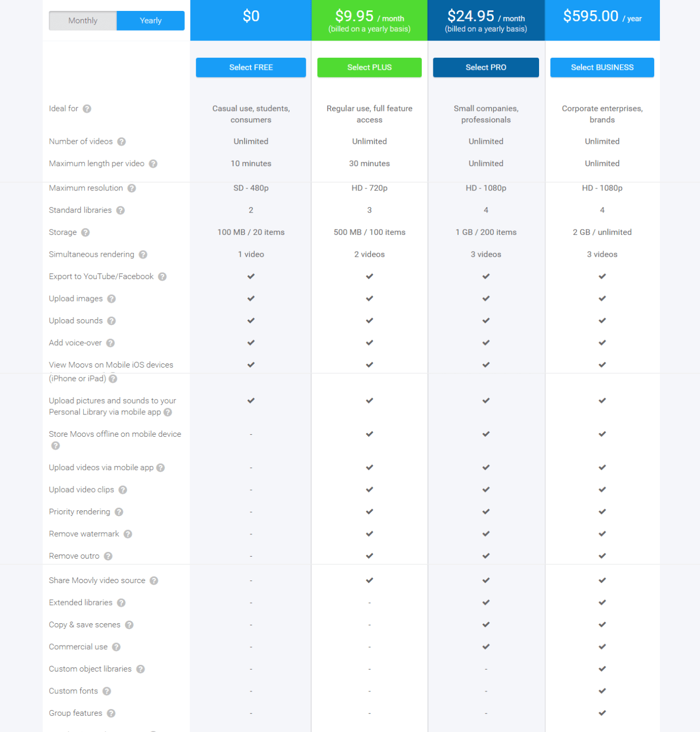Click the Select PRO button
700x732 pixels.
[x=486, y=67]
